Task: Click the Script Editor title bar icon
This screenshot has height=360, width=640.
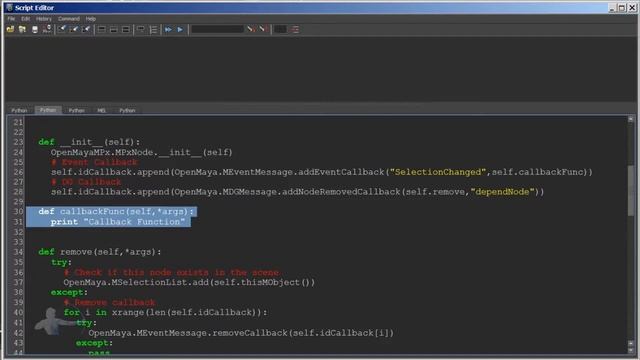Action: (9, 8)
